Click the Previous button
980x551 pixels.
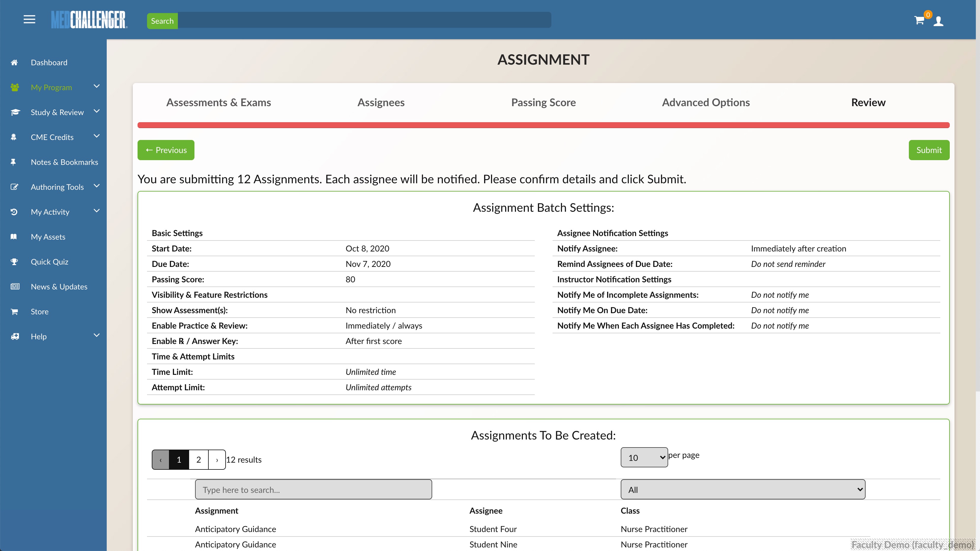(166, 150)
